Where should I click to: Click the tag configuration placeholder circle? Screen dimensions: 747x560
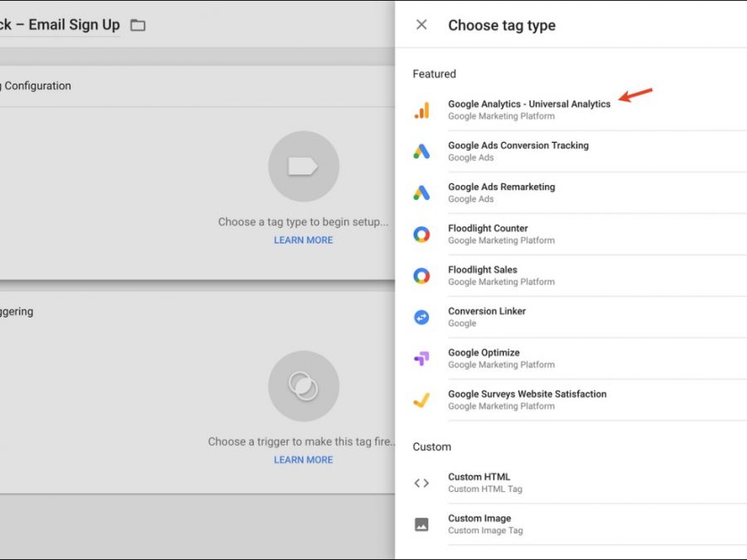(x=303, y=167)
